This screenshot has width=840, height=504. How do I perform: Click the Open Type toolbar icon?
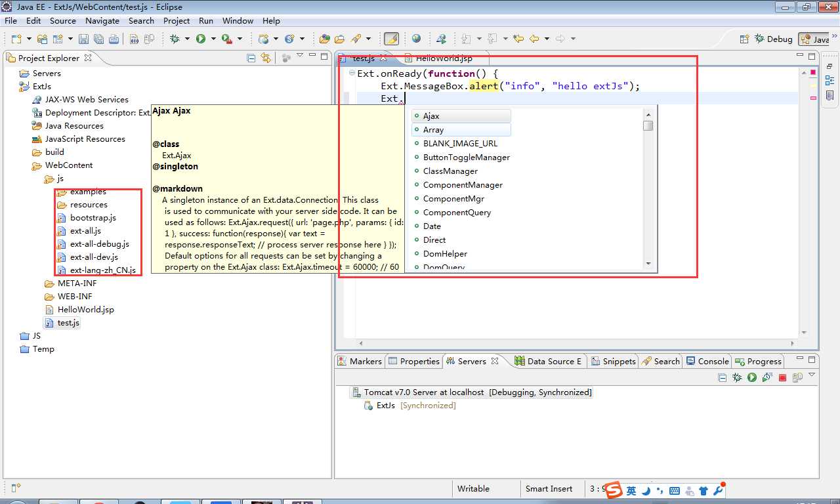click(325, 39)
